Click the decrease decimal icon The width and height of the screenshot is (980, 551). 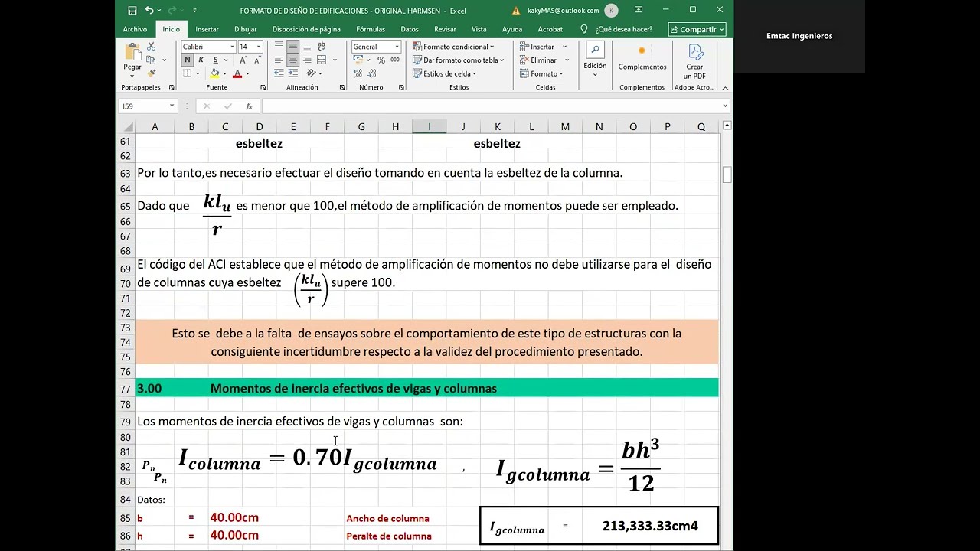372,73
